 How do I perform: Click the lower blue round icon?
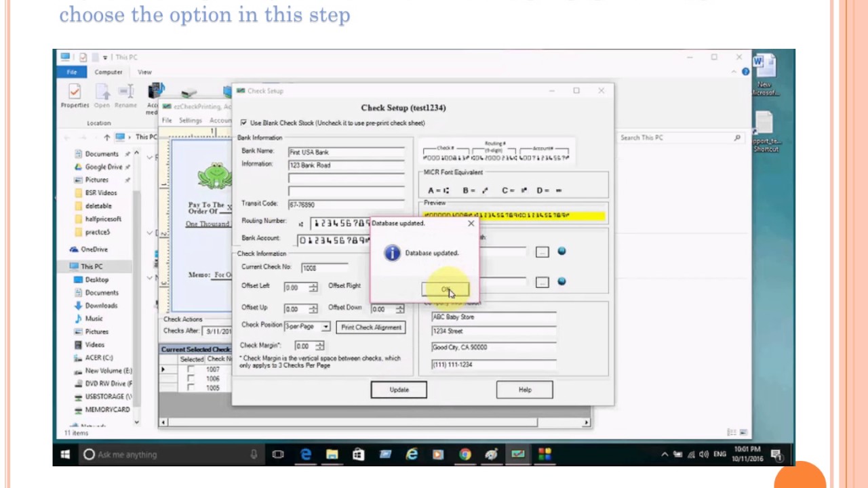click(x=561, y=281)
